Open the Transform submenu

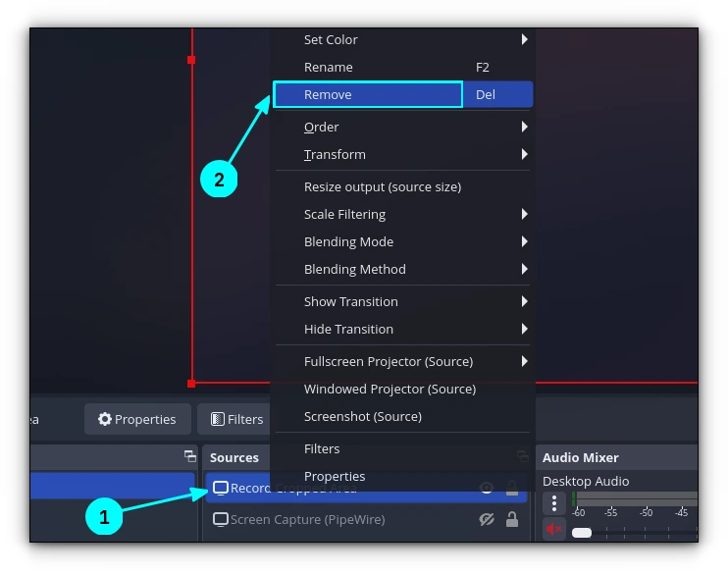point(402,154)
